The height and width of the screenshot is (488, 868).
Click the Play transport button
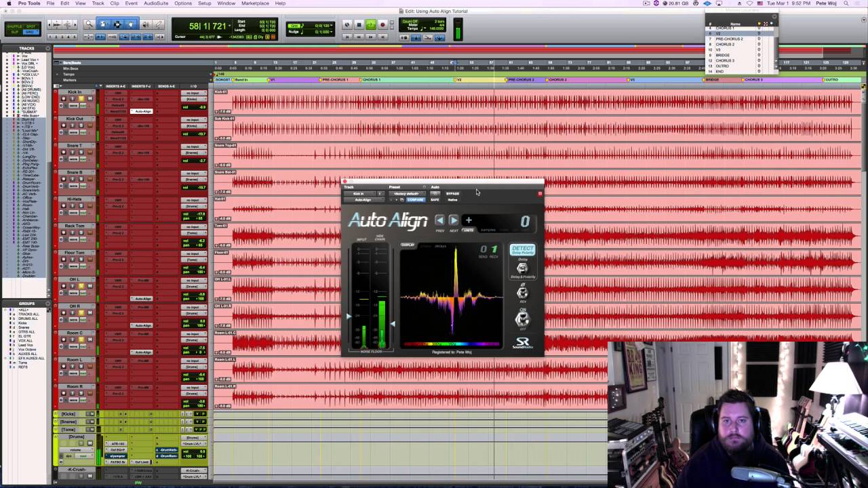coord(371,25)
